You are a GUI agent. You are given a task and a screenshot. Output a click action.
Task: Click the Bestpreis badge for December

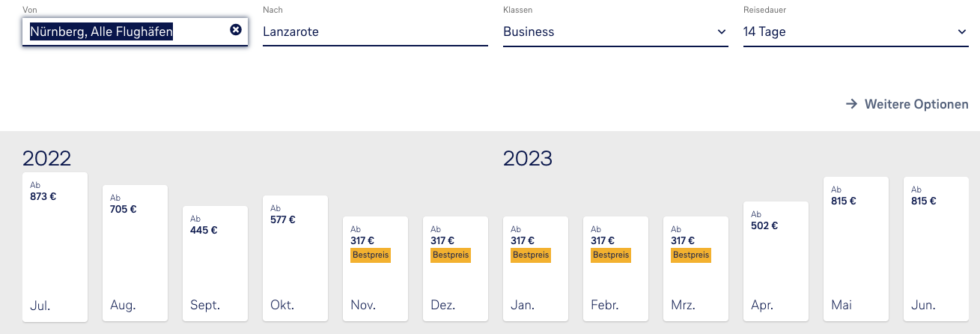tap(451, 255)
